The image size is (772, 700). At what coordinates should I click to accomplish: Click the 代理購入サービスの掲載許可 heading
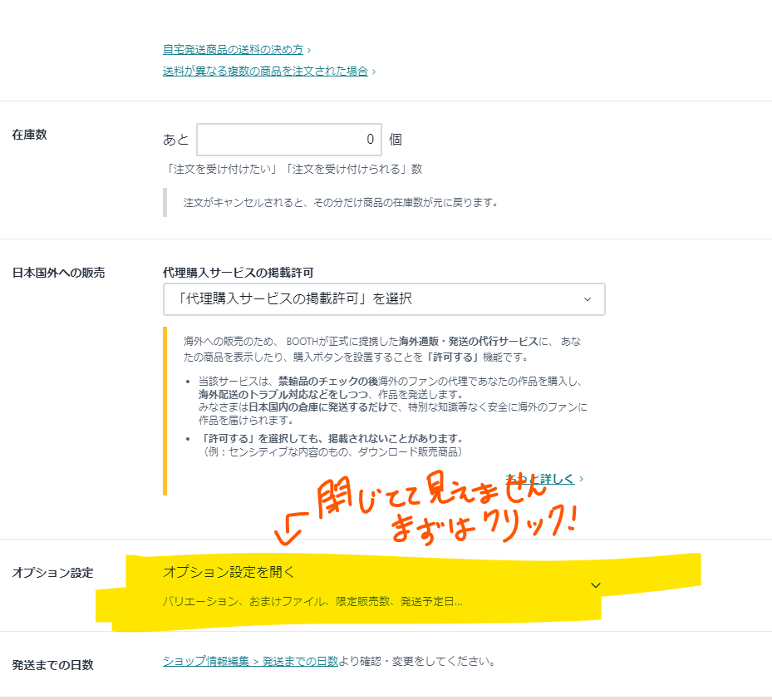[238, 273]
